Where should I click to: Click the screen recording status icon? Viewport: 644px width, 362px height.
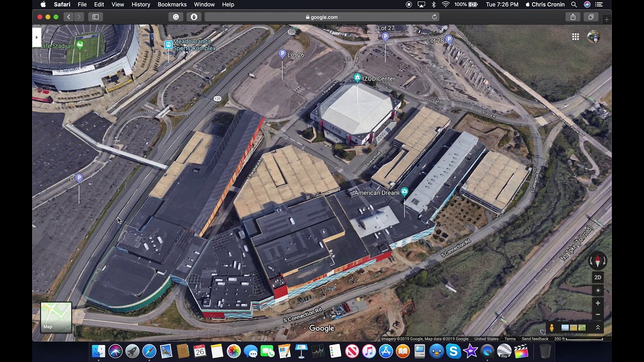[409, 5]
